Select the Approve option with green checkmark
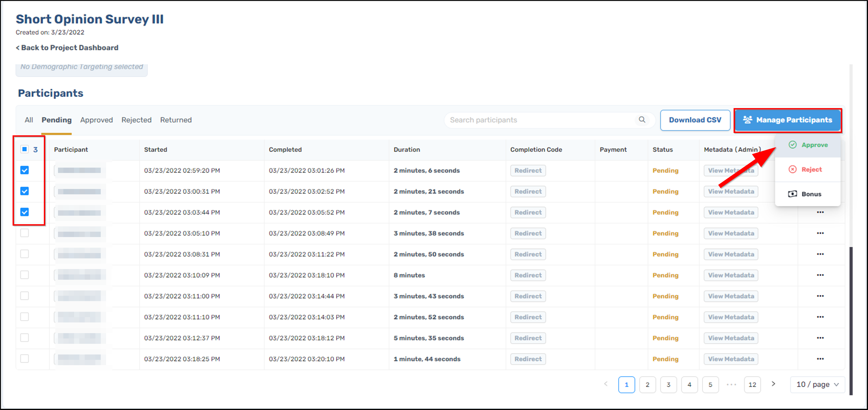The height and width of the screenshot is (410, 868). [x=813, y=145]
